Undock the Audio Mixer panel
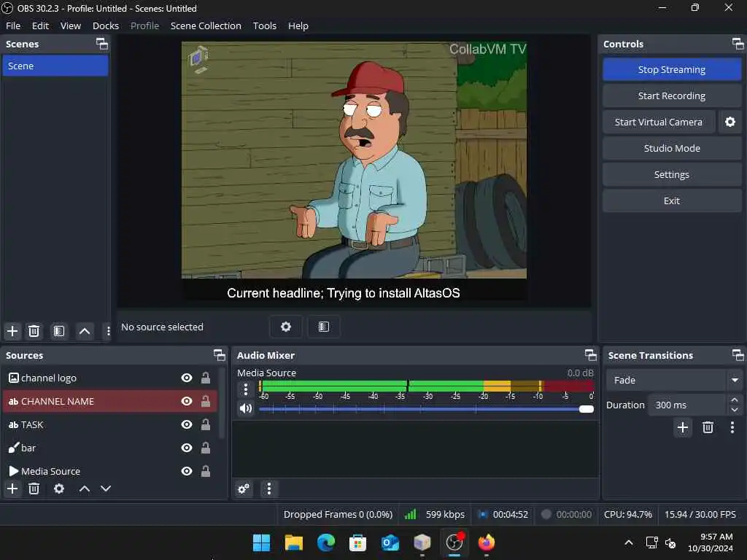This screenshot has width=747, height=560. coord(590,355)
